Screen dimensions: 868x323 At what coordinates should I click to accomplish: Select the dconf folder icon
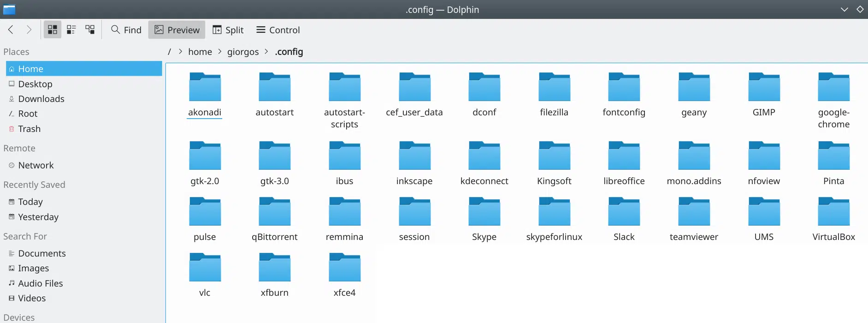[x=484, y=87]
